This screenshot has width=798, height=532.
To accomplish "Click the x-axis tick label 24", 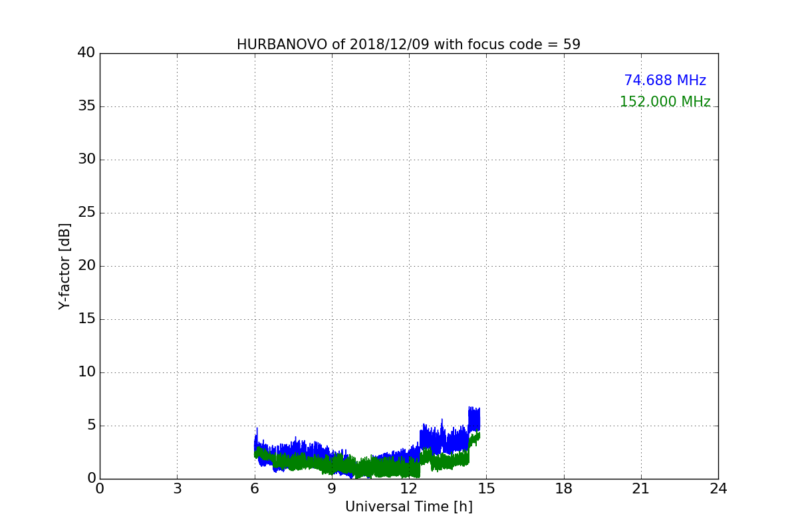I will [x=718, y=489].
